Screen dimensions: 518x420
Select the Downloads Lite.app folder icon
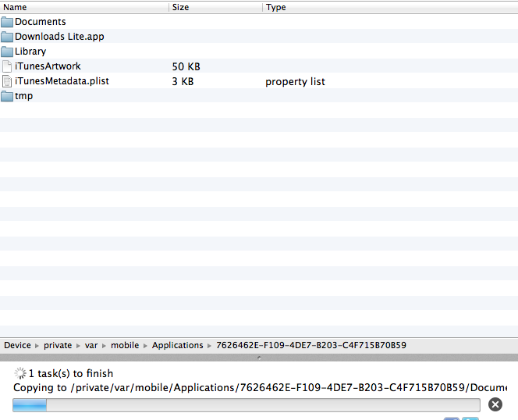[7, 37]
